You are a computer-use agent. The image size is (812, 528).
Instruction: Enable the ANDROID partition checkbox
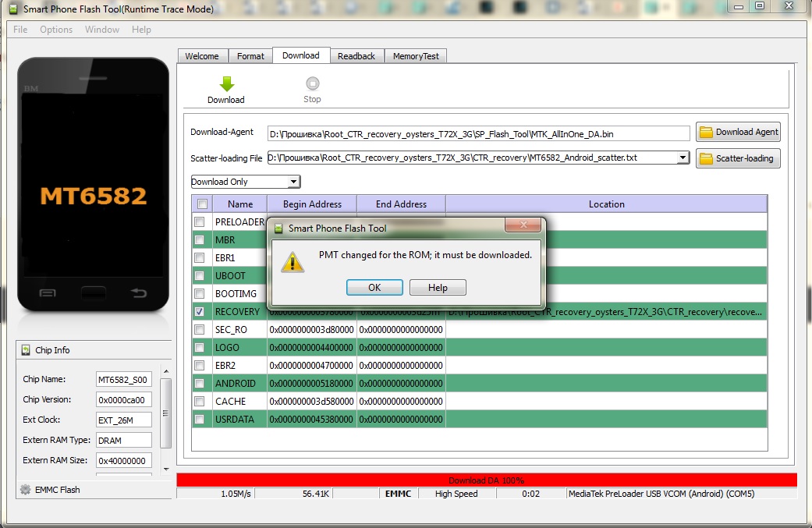coord(200,384)
